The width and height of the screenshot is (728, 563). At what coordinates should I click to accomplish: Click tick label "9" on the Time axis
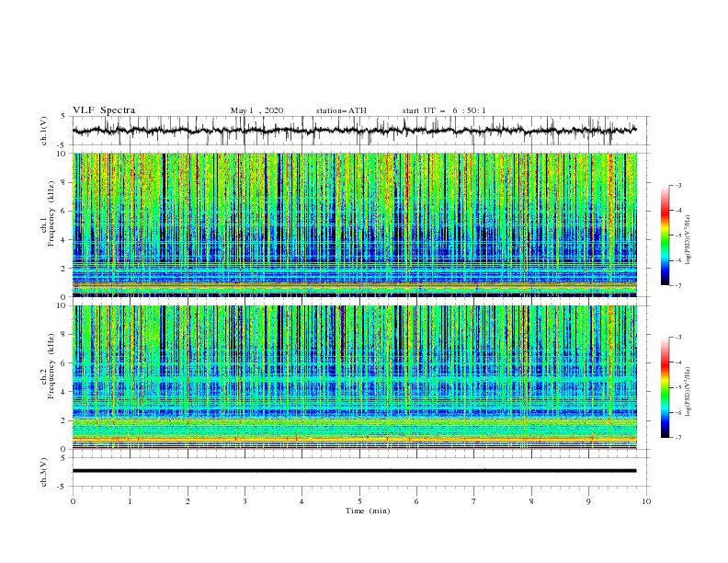pyautogui.click(x=588, y=501)
